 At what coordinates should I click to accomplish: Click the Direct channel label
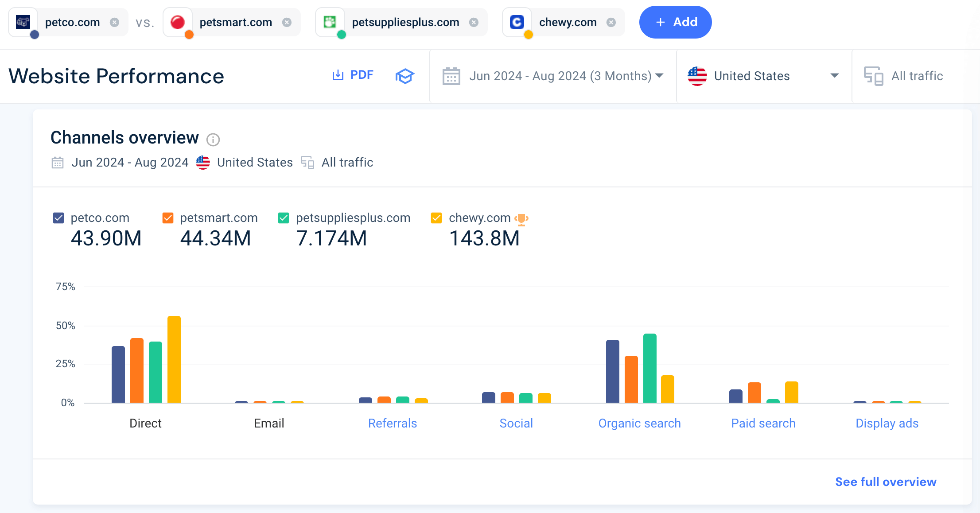tap(145, 424)
